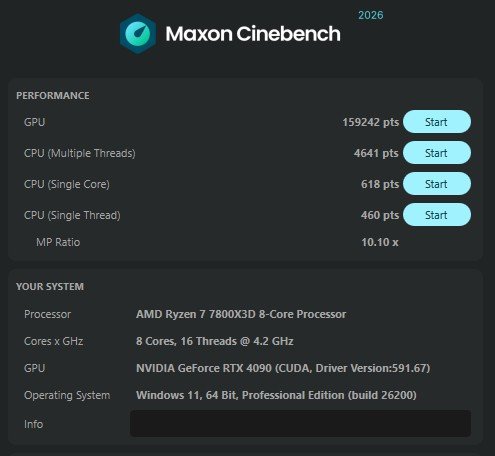Click the CPU (Multiple Threads) label
Viewport: 495px width, 456px height.
pyautogui.click(x=80, y=153)
